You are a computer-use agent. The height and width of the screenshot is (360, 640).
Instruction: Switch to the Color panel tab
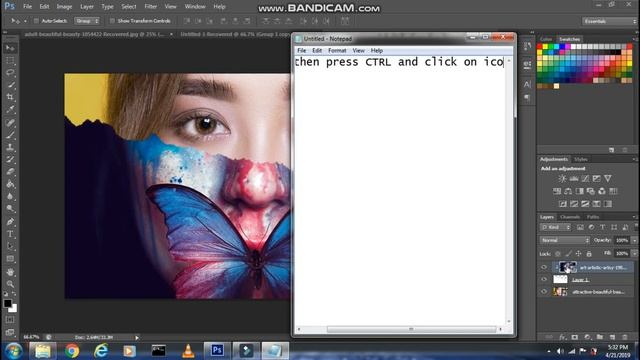pyautogui.click(x=546, y=39)
